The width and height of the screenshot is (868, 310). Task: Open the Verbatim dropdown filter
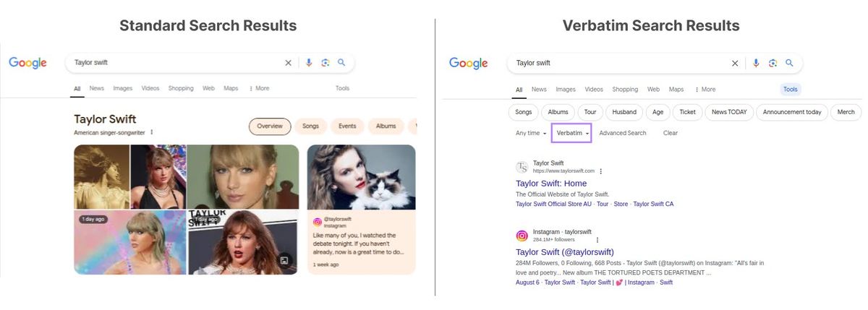click(573, 133)
